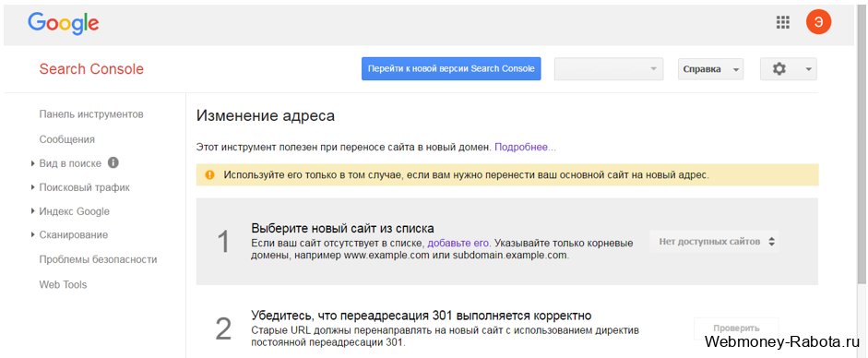The height and width of the screenshot is (358, 868).
Task: Follow the добавьте его link
Action: pyautogui.click(x=459, y=243)
